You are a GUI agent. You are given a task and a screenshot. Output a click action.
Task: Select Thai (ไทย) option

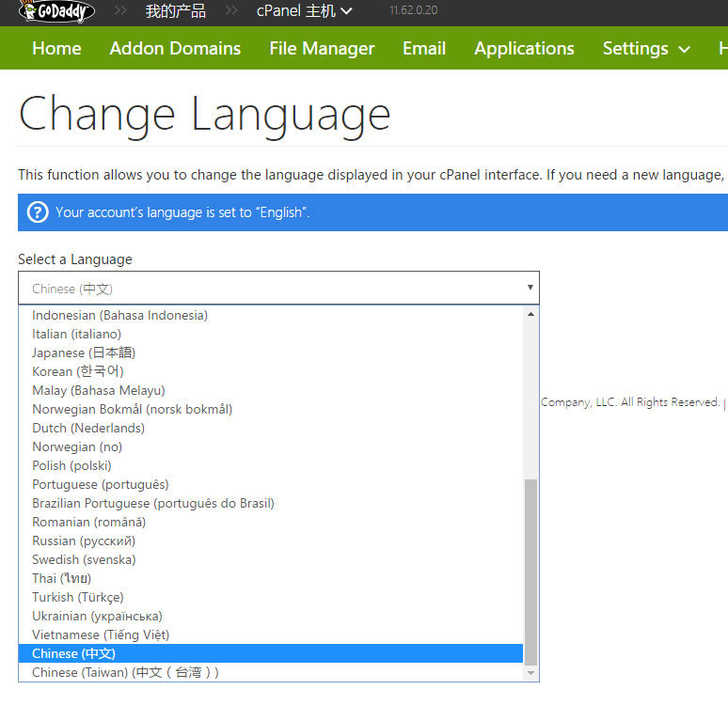click(x=271, y=578)
